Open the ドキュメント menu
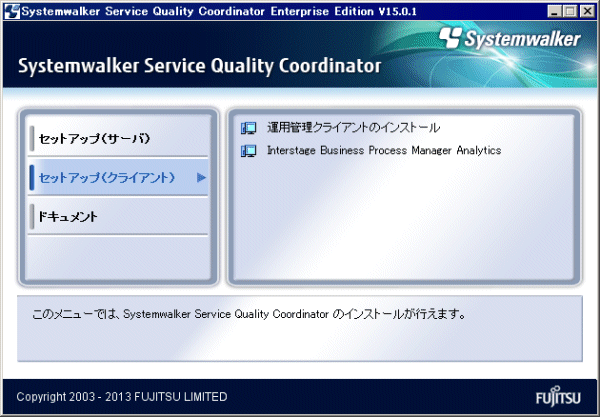This screenshot has height=417, width=600. [x=118, y=217]
